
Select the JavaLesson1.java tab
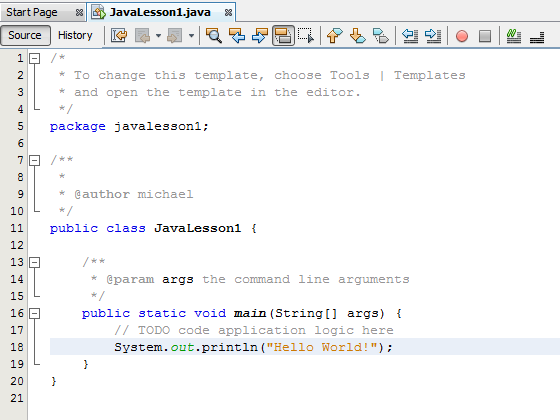pyautogui.click(x=160, y=12)
